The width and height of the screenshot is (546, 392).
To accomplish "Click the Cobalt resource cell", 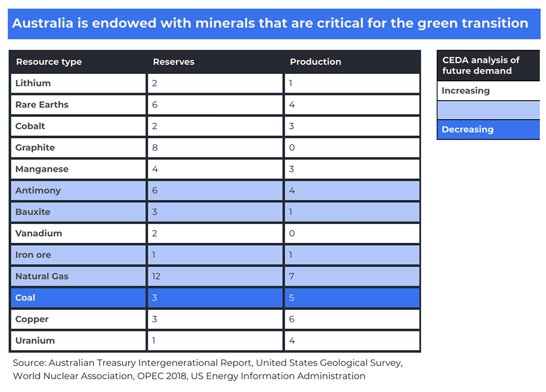I will tap(30, 126).
